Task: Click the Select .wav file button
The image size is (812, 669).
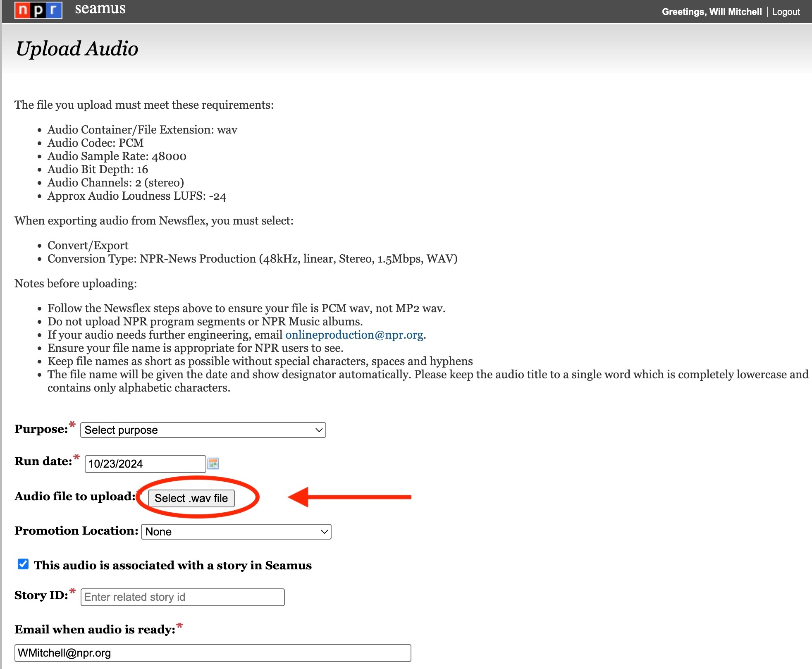Action: click(x=191, y=498)
